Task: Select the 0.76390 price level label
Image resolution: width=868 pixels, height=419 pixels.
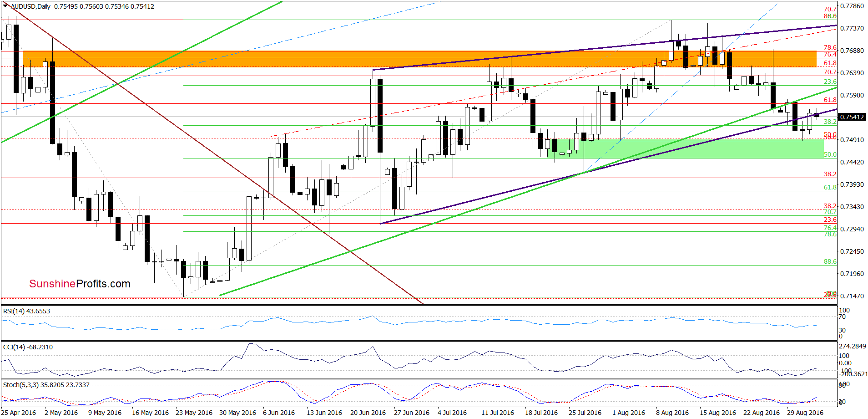Action: [x=852, y=73]
